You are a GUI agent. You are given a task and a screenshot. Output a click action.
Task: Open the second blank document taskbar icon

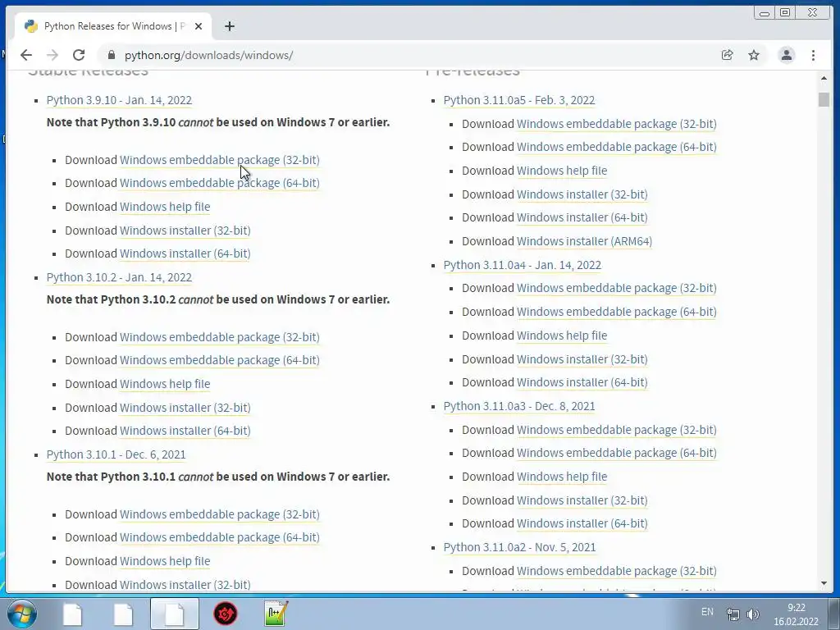tap(123, 614)
